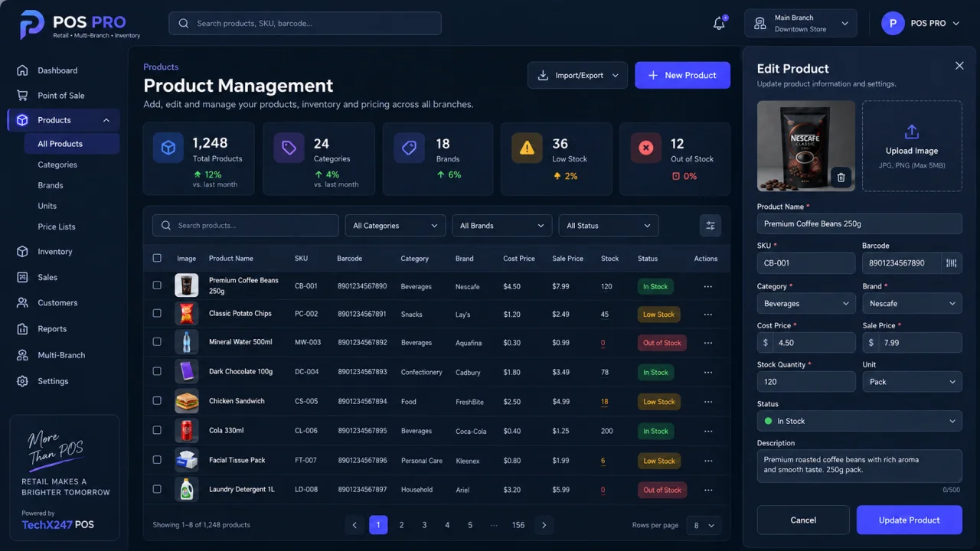Click the Customers people icon
The height and width of the screenshot is (551, 980).
22,303
